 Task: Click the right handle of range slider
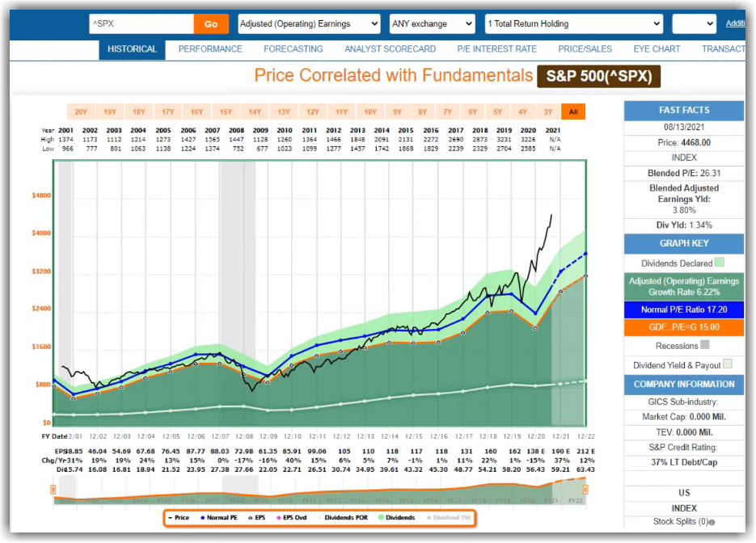click(x=585, y=490)
